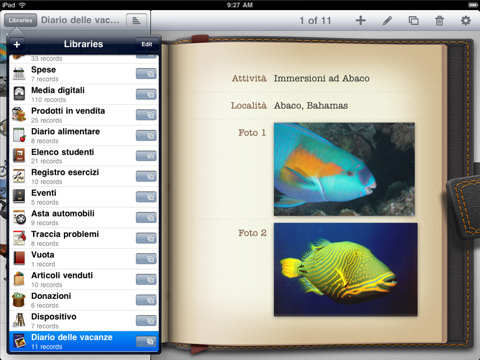480x360 pixels.
Task: Select 'Vuota' library name
Action: coord(43,255)
